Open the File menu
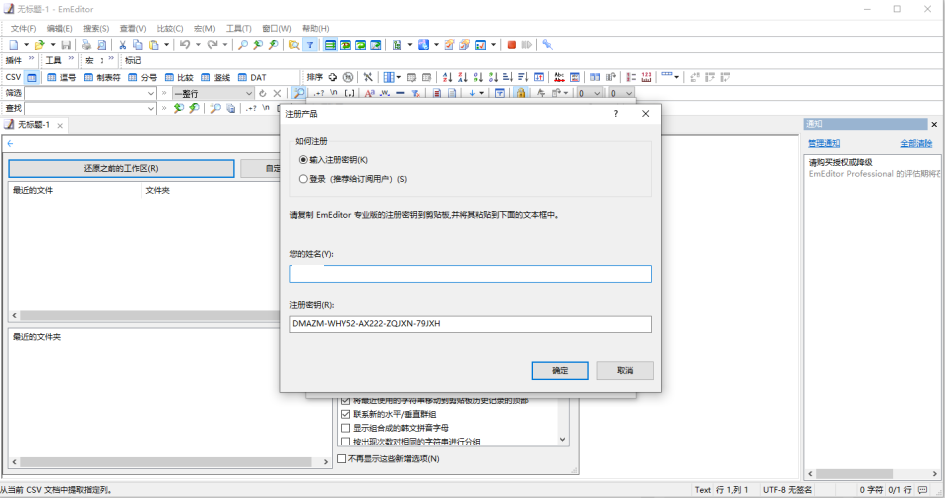The image size is (945, 498). (24, 28)
